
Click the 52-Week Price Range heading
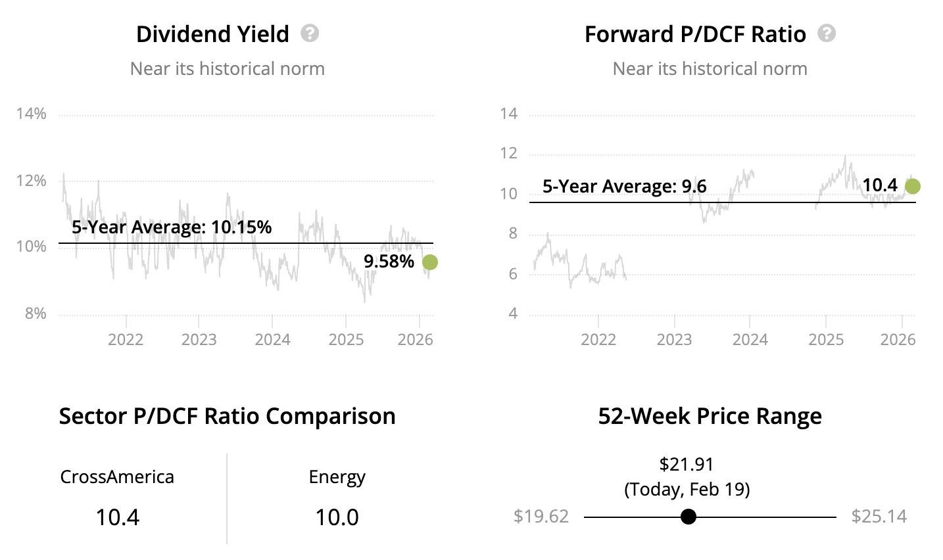(x=710, y=416)
